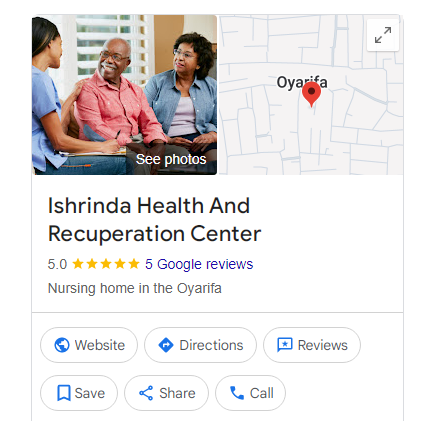This screenshot has width=437, height=421.
Task: Click the bookmark icon in the Save button
Action: (x=64, y=393)
